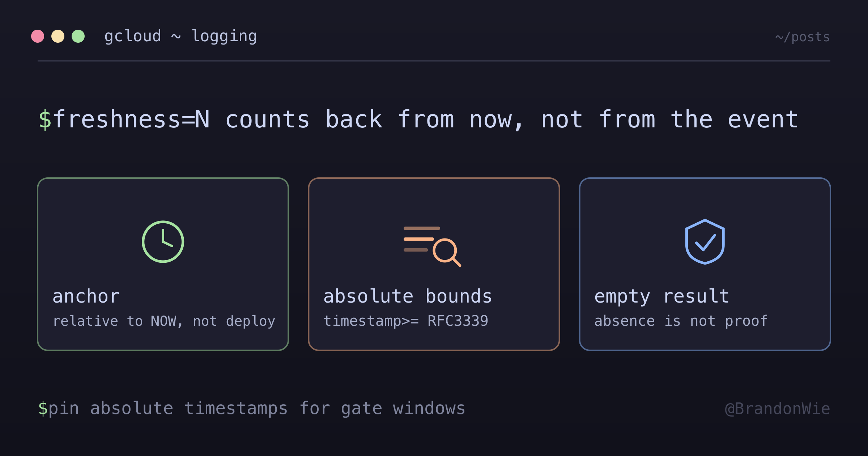Select the absolute bounds card title
Viewport: 868px width, 456px height.
click(x=408, y=296)
